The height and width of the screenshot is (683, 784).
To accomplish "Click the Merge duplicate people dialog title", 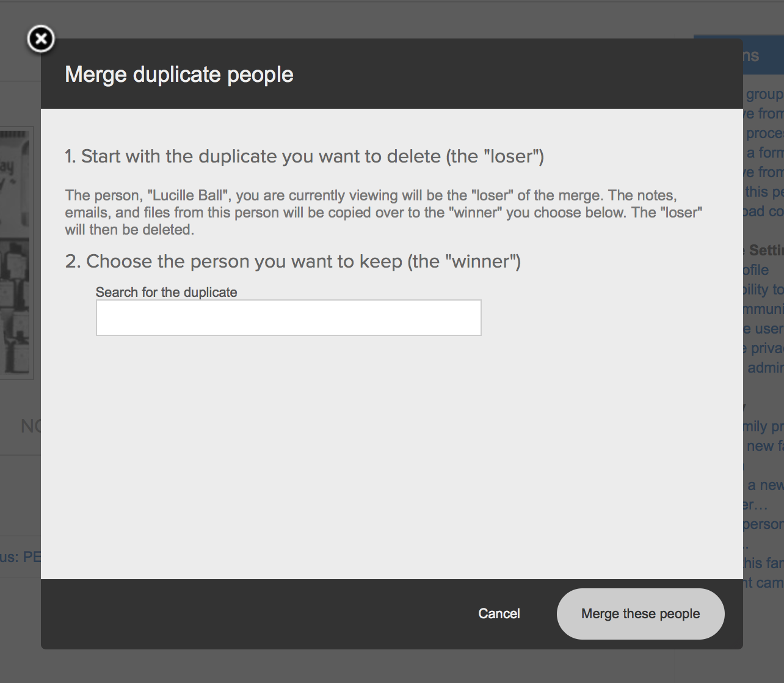I will (x=180, y=74).
